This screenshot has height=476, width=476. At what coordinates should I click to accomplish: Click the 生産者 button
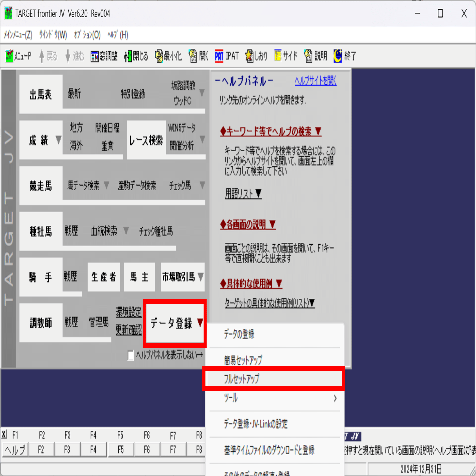(104, 277)
